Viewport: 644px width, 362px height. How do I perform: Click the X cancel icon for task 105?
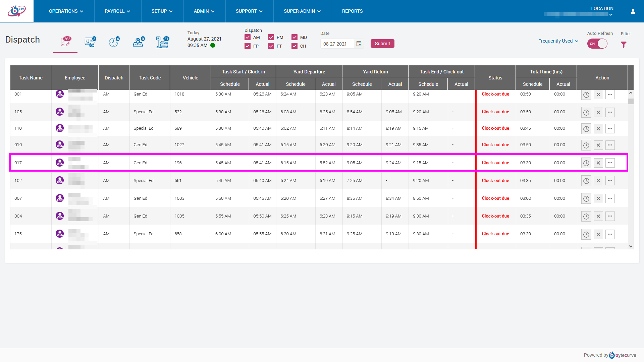pos(598,112)
